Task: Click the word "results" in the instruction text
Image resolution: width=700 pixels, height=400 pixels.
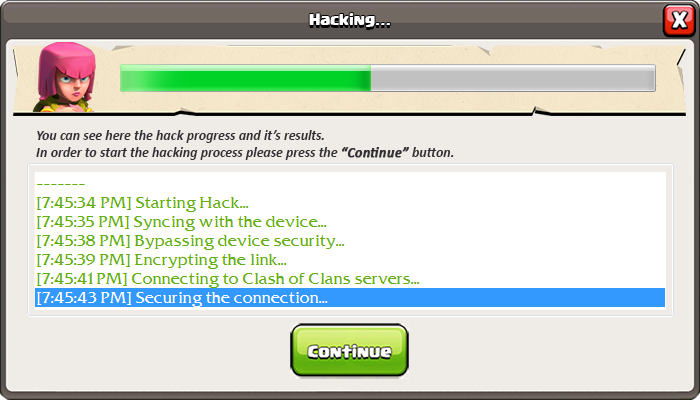Action: [x=305, y=135]
